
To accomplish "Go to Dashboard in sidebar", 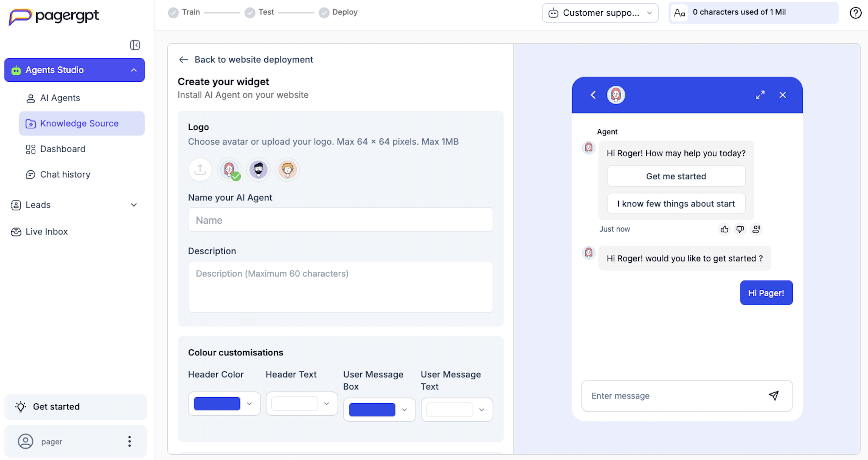I will click(x=63, y=149).
